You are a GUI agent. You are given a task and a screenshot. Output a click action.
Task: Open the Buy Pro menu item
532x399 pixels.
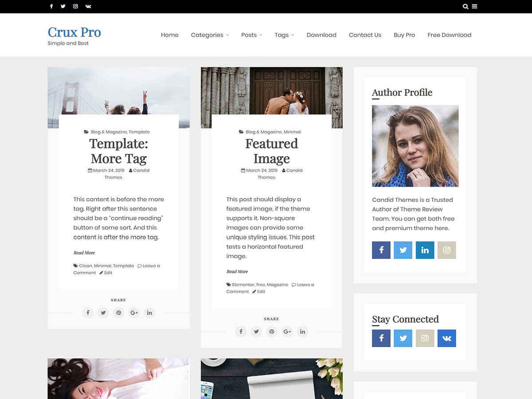coord(404,35)
